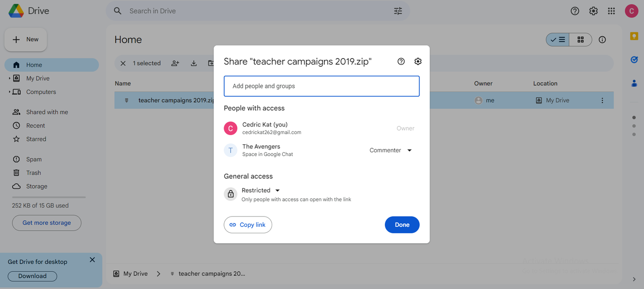
Task: Open Drive Settings gear in header
Action: [593, 11]
